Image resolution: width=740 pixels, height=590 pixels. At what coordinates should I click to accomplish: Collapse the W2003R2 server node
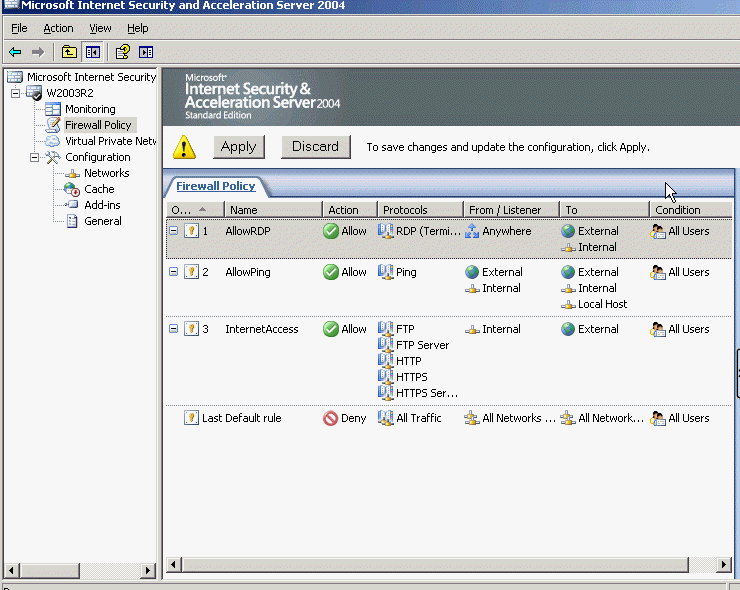[x=16, y=93]
